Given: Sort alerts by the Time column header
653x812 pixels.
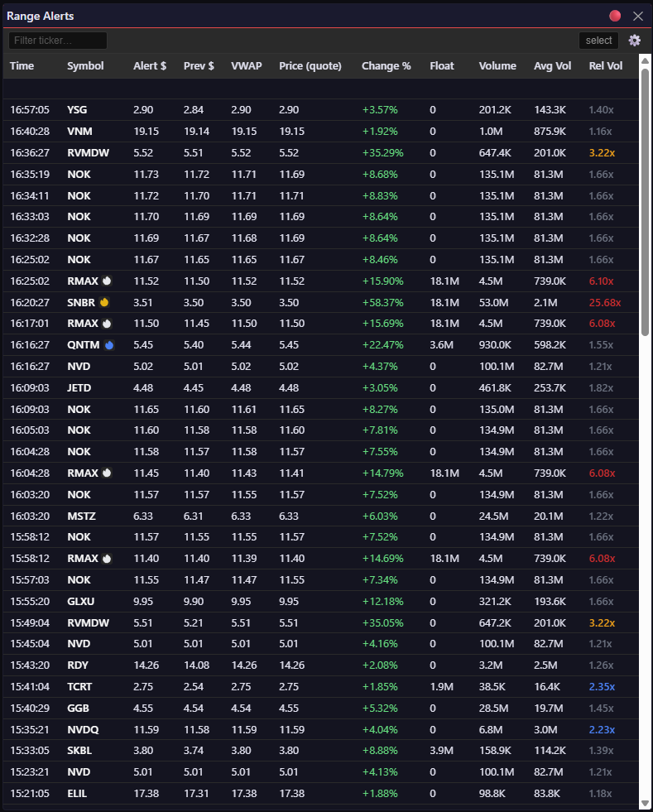Looking at the screenshot, I should click(22, 66).
